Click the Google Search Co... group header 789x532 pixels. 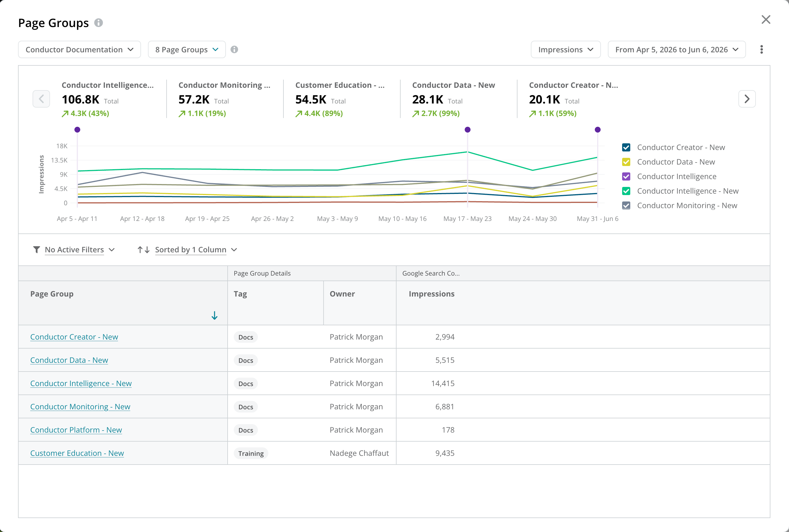click(x=431, y=274)
